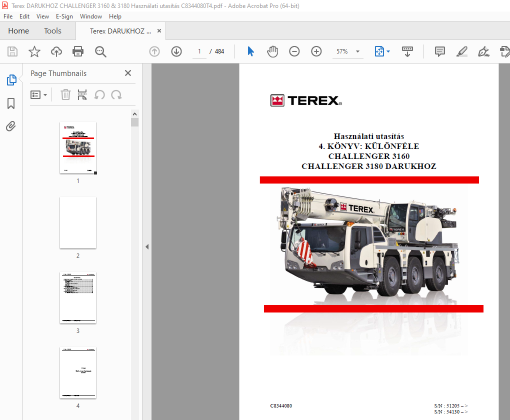This screenshot has height=420, width=510.
Task: Click the thumbnail panel scrollbar handle
Action: 134,122
